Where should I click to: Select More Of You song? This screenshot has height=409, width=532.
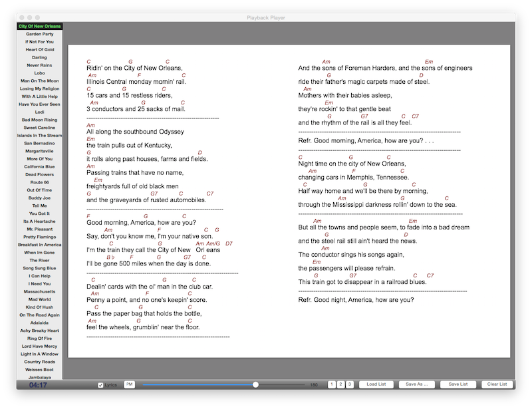point(40,159)
